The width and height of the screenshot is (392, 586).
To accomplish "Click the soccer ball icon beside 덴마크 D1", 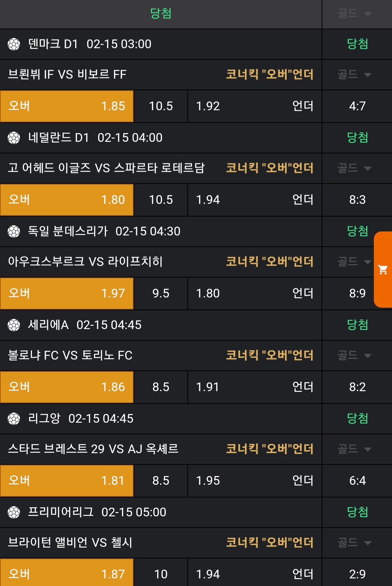I will pos(14,44).
